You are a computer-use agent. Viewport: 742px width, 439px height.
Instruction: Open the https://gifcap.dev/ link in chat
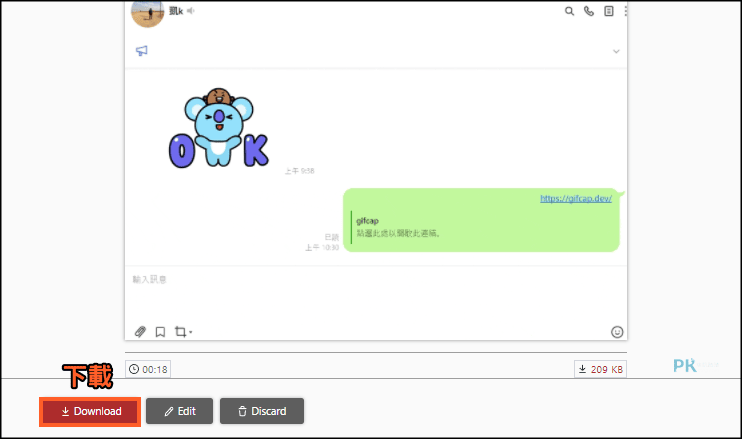click(576, 198)
